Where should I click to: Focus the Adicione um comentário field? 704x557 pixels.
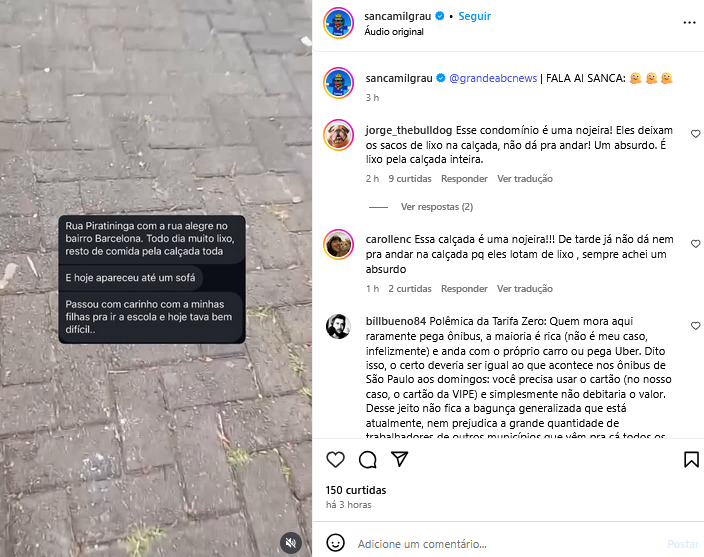[x=507, y=544]
